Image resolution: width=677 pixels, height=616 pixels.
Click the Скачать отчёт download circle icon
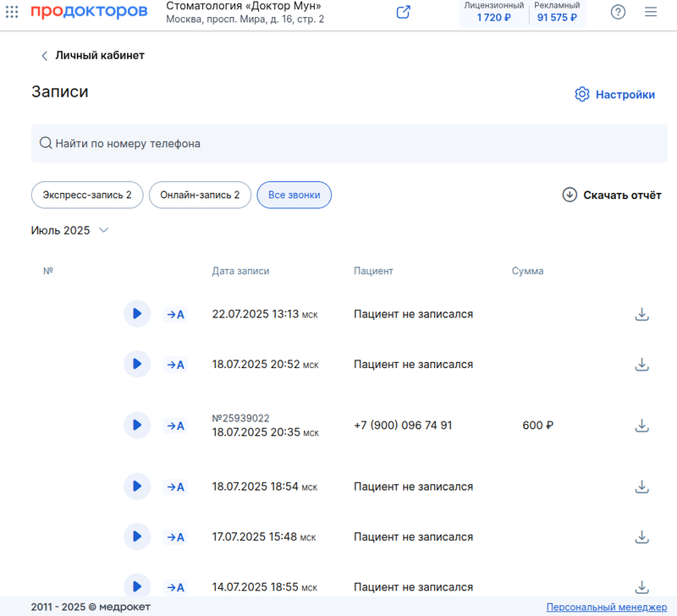click(570, 195)
